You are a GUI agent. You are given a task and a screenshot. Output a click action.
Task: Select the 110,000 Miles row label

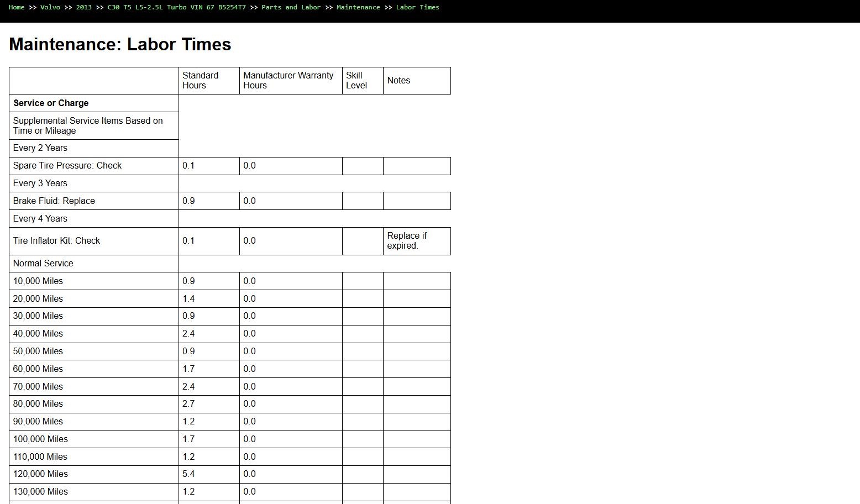click(94, 457)
